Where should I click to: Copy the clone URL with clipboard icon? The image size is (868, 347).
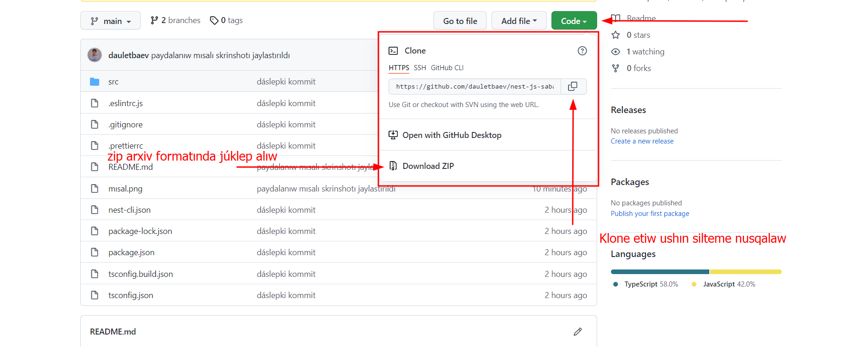pos(573,86)
